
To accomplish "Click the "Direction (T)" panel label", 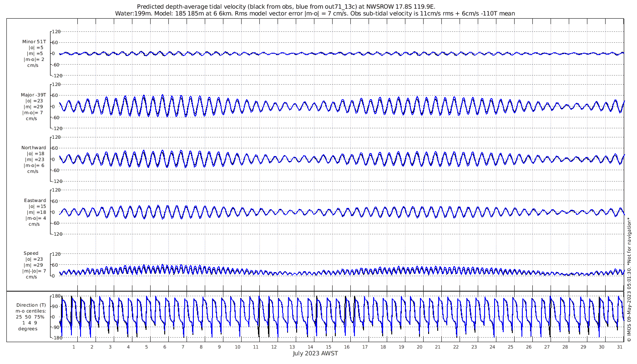I will pyautogui.click(x=31, y=305).
